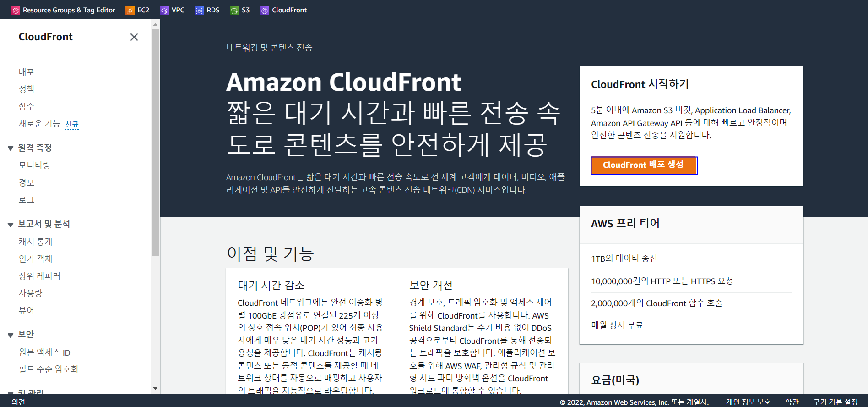Open 뷰어 report
This screenshot has height=407, width=868.
point(27,310)
